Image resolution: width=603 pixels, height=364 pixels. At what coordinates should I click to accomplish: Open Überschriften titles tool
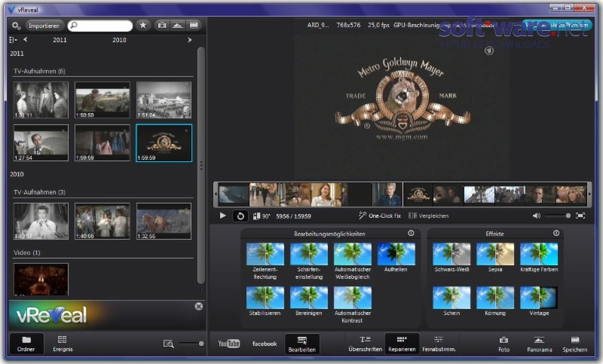pyautogui.click(x=365, y=344)
